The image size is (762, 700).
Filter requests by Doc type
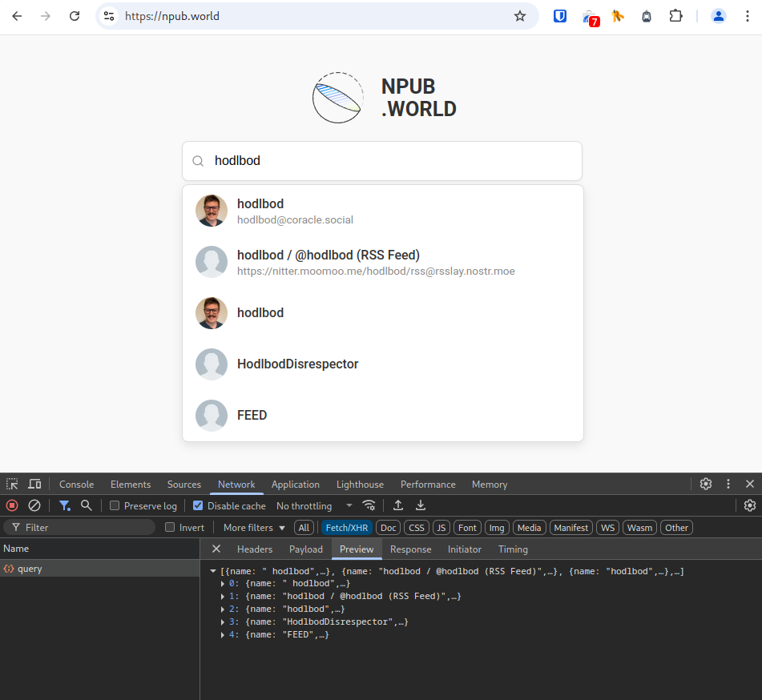click(388, 528)
